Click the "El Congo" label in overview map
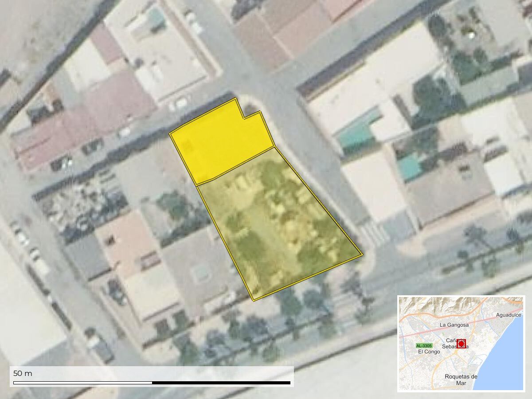Image resolution: width=532 pixels, height=399 pixels. (x=429, y=352)
